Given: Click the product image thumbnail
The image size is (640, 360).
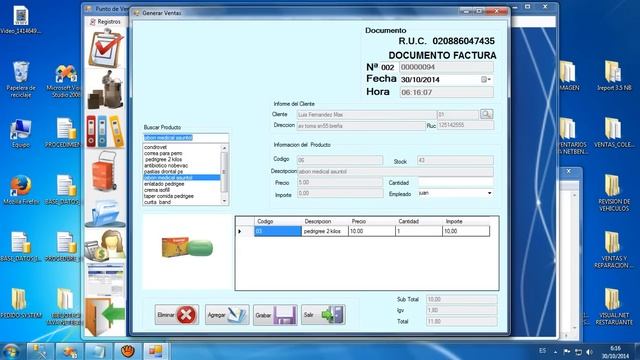Looking at the screenshot, I should [187, 247].
